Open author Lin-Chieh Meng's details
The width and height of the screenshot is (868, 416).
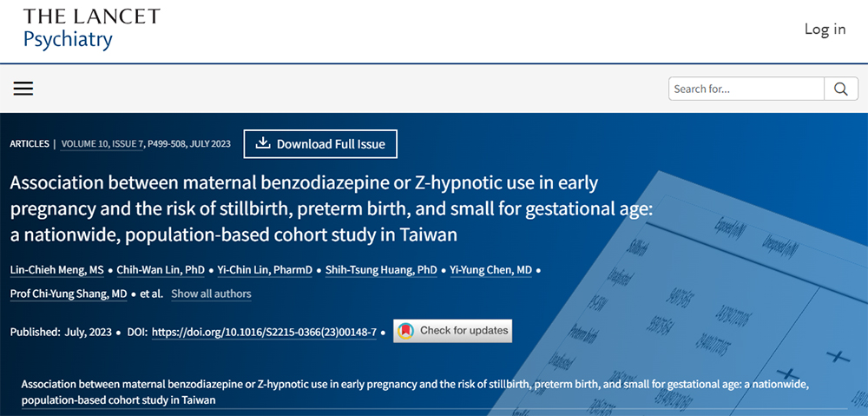point(55,270)
